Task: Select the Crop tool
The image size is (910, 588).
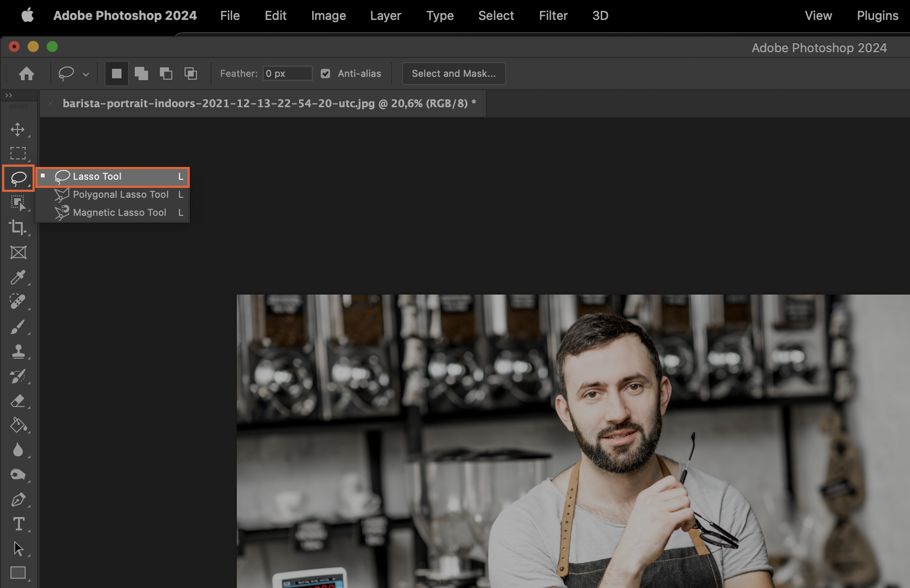Action: pos(18,227)
